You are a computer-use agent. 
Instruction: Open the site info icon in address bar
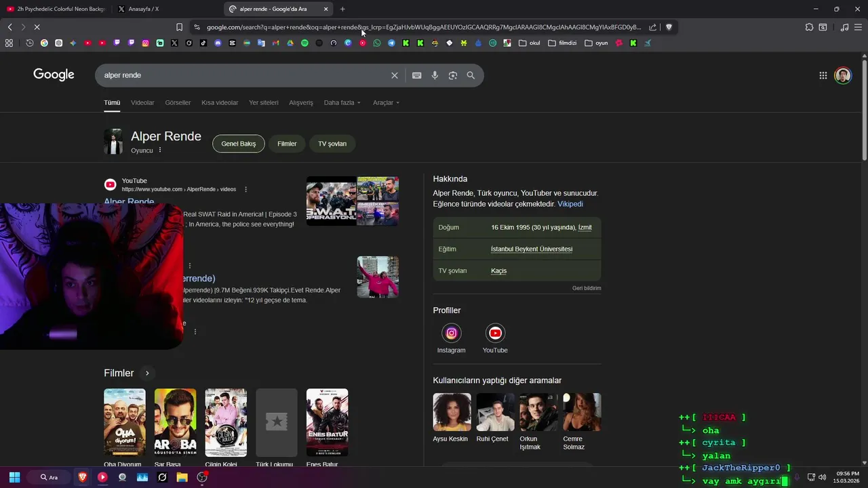pyautogui.click(x=197, y=27)
